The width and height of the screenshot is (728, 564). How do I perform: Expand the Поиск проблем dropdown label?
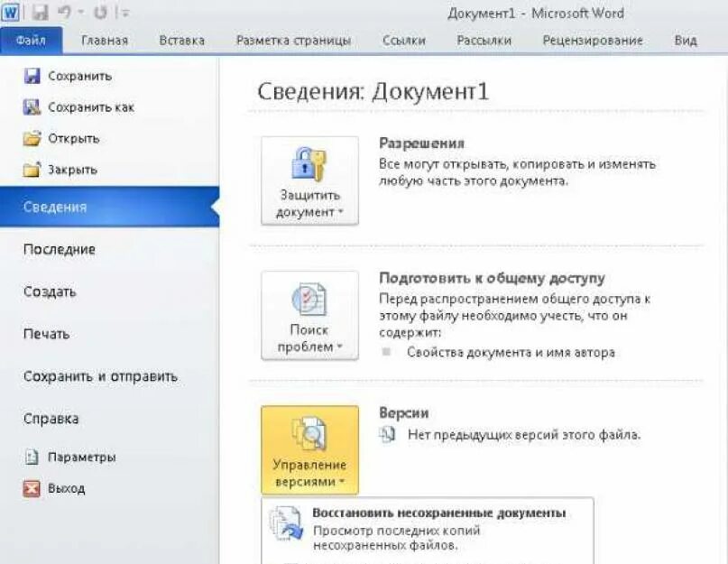(309, 338)
